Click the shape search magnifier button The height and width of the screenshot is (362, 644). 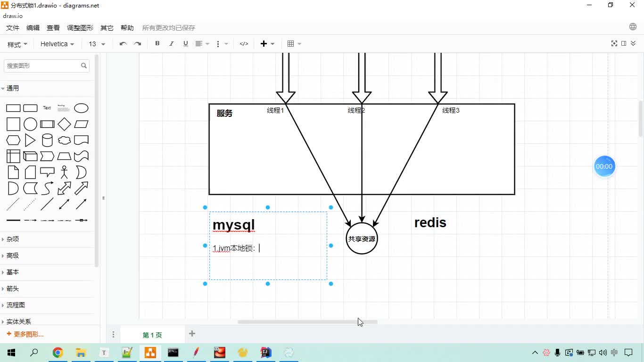tap(84, 66)
